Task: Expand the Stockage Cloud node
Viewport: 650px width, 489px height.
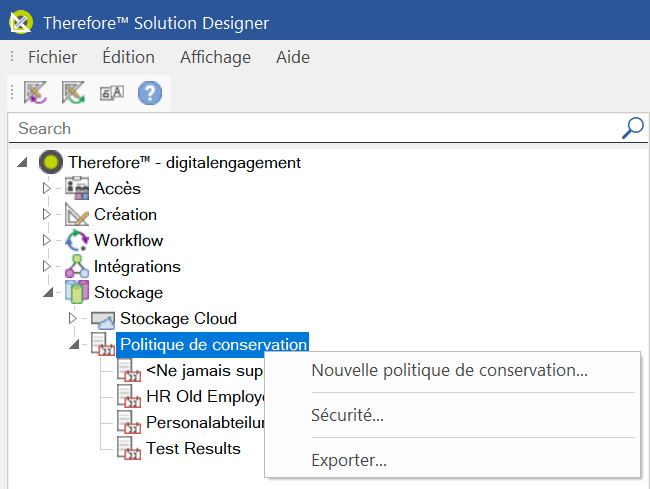Action: pos(72,318)
